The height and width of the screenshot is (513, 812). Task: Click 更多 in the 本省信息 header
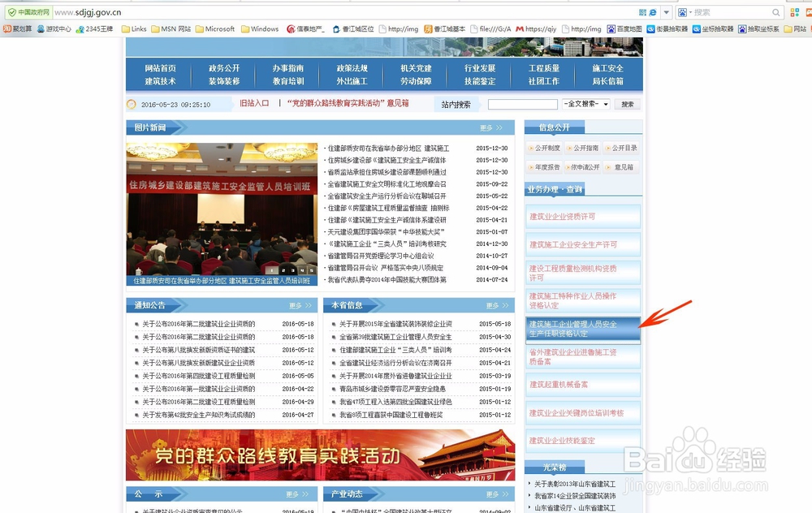click(x=497, y=305)
